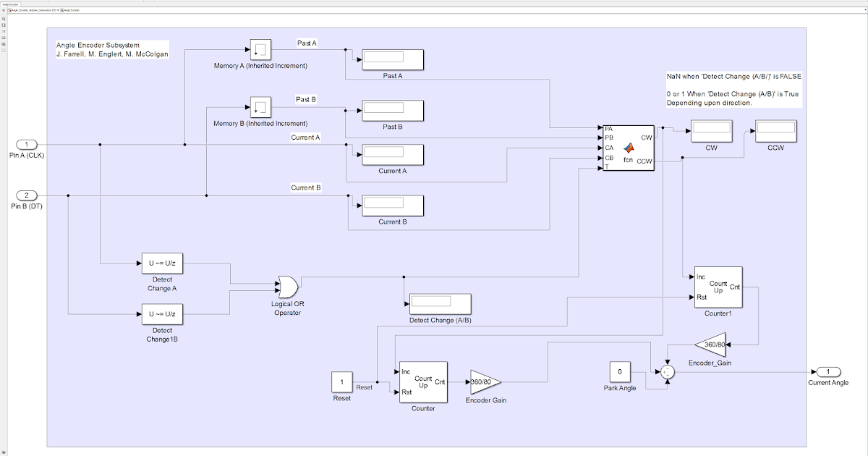The image size is (868, 456).
Task: Select the Angle Encoder document tab
Action: click(x=12, y=4)
